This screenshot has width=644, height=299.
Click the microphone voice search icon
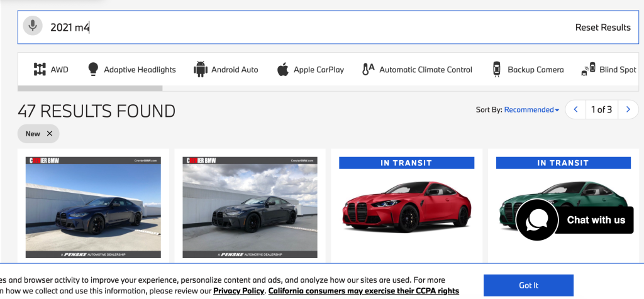[x=33, y=26]
